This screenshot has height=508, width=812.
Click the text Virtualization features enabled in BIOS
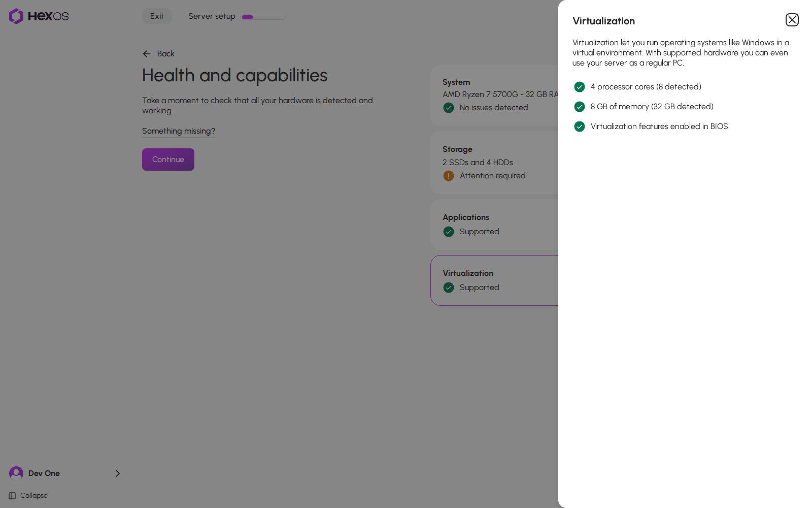[659, 126]
